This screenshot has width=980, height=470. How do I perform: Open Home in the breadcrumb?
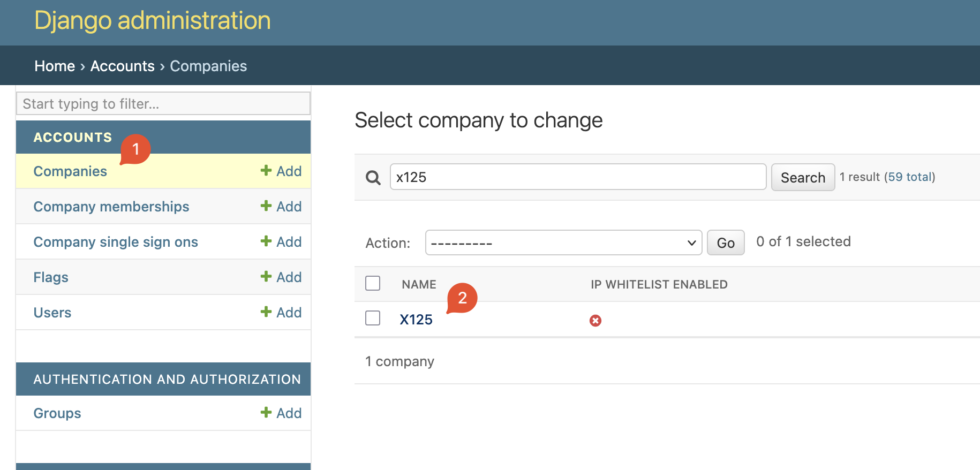55,66
